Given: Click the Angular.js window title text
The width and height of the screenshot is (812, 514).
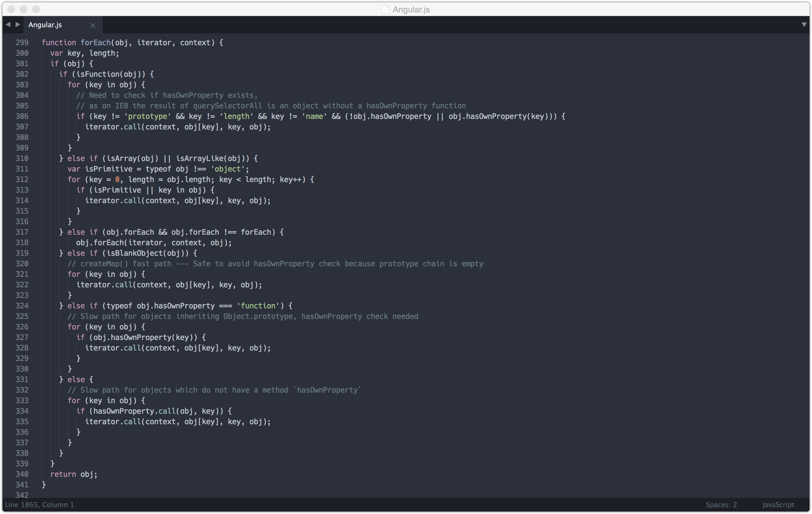Looking at the screenshot, I should pyautogui.click(x=411, y=10).
